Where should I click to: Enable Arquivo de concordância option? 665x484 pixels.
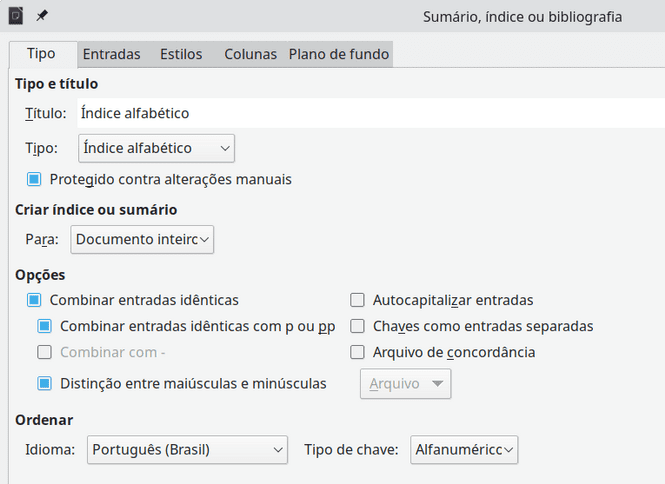point(357,352)
